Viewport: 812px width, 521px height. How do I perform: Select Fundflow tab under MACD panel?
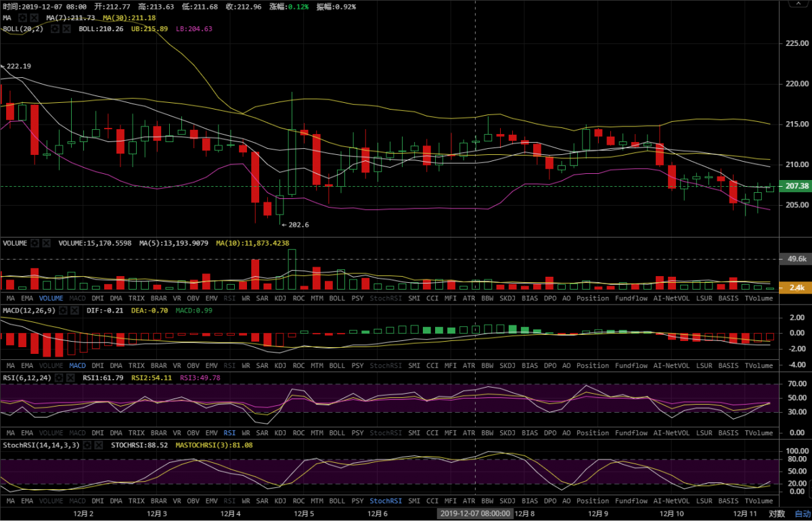(631, 365)
